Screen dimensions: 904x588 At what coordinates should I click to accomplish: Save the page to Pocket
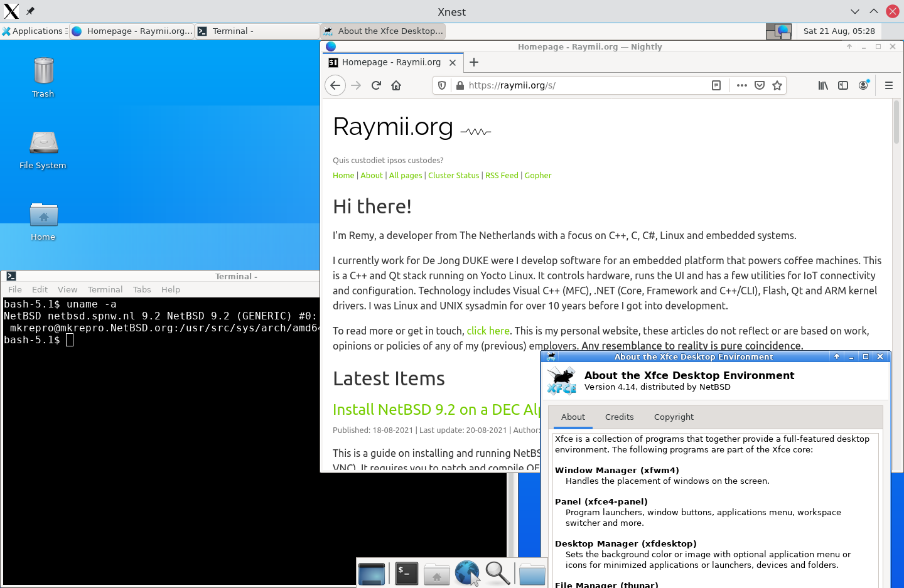pyautogui.click(x=760, y=85)
